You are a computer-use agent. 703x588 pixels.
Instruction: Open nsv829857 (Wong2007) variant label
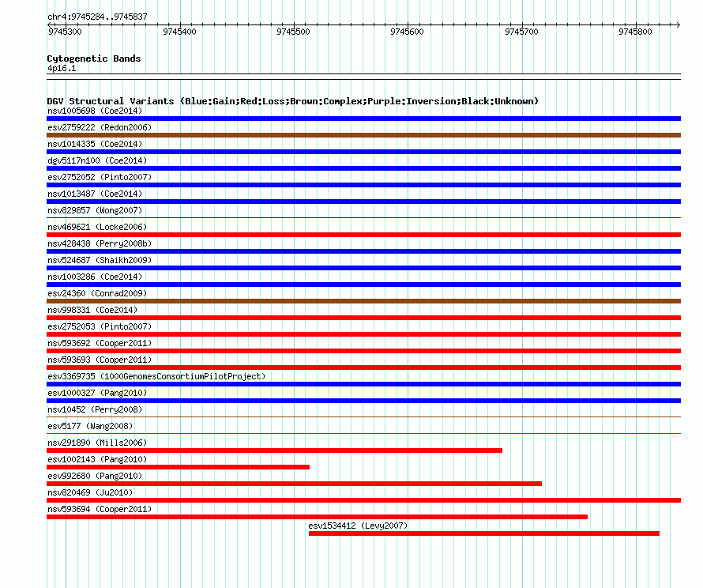[x=95, y=210]
